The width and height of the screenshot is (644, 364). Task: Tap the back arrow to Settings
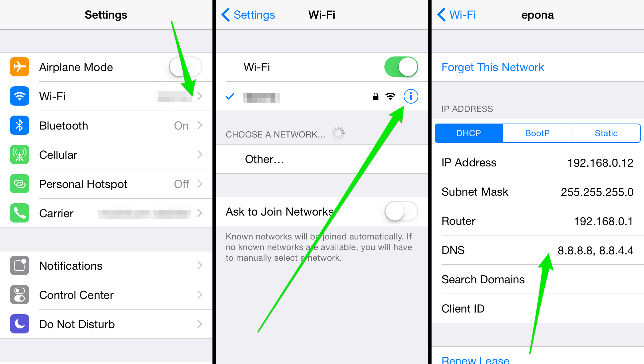click(x=225, y=9)
